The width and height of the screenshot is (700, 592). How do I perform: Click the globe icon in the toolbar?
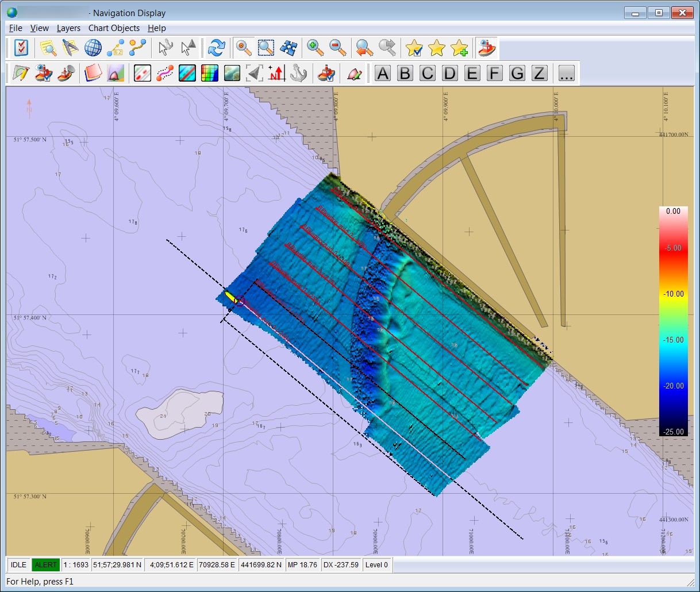(93, 48)
